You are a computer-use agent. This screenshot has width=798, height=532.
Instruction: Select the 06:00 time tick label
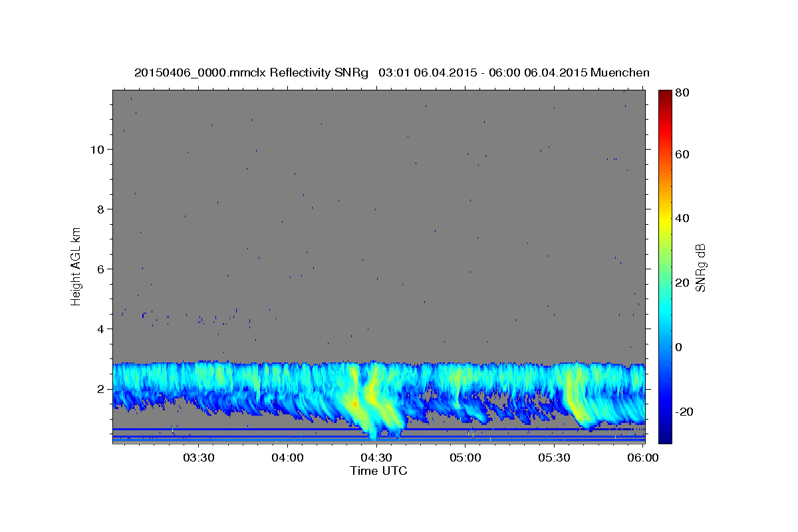point(644,458)
